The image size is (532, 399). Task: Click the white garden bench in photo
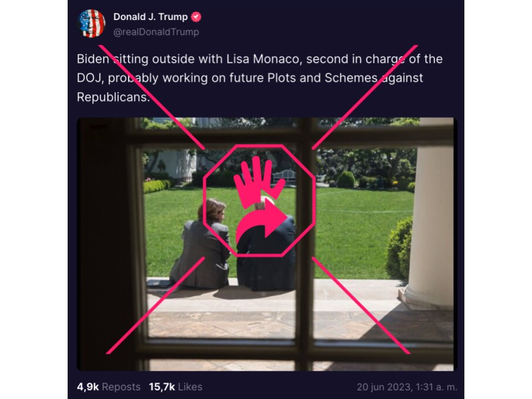(x=284, y=176)
